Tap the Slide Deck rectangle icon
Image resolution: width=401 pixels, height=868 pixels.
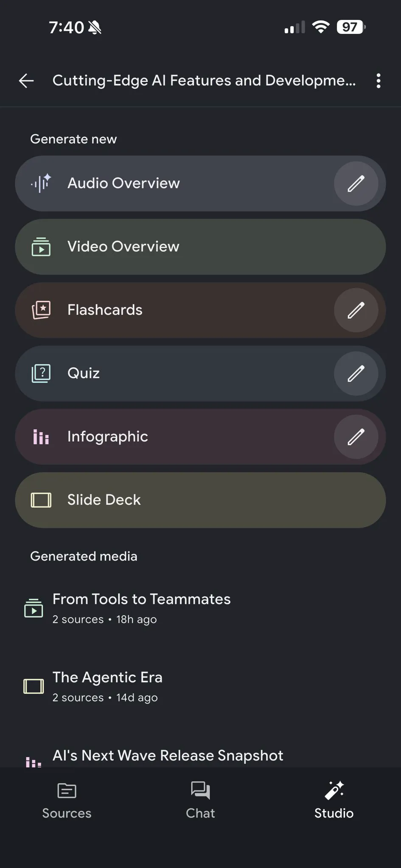[x=41, y=500]
